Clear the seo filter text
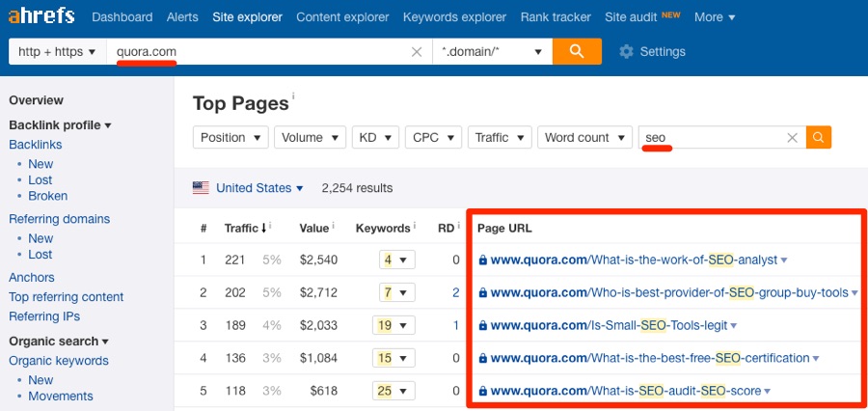 click(792, 138)
